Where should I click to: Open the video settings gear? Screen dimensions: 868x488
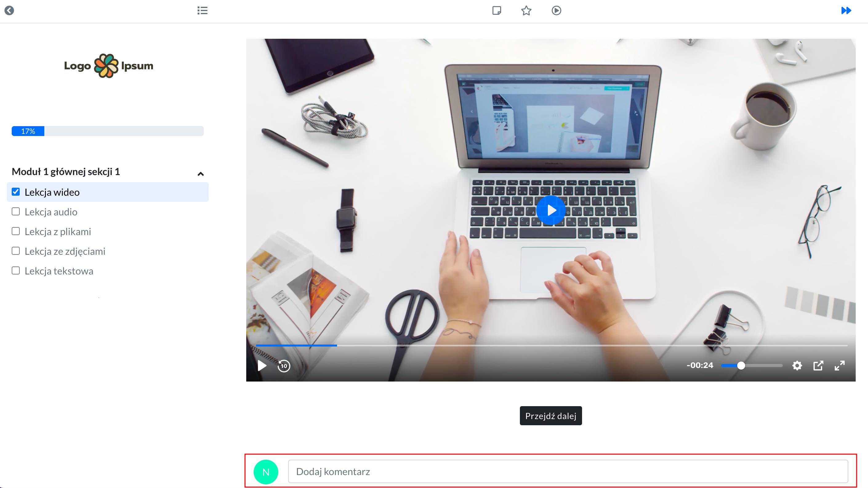(x=797, y=366)
